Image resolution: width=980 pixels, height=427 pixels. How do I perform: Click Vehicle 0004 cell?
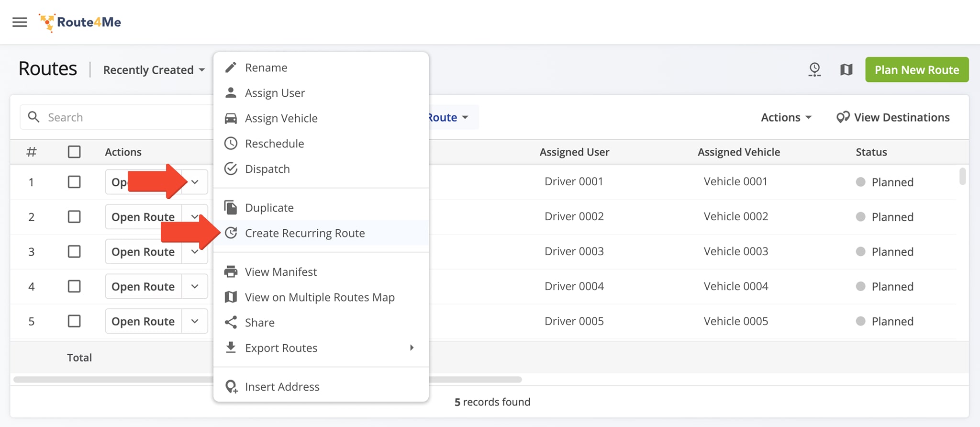(x=736, y=286)
